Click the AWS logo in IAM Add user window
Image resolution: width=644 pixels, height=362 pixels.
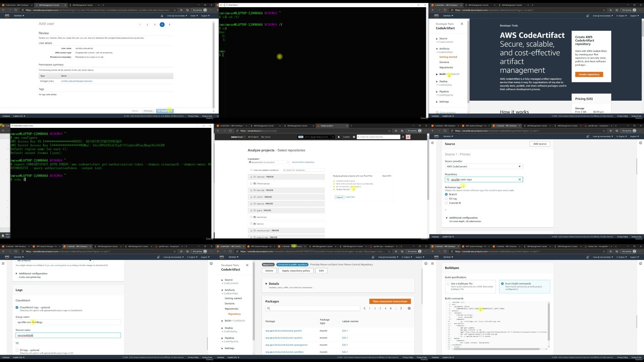click(x=7, y=15)
